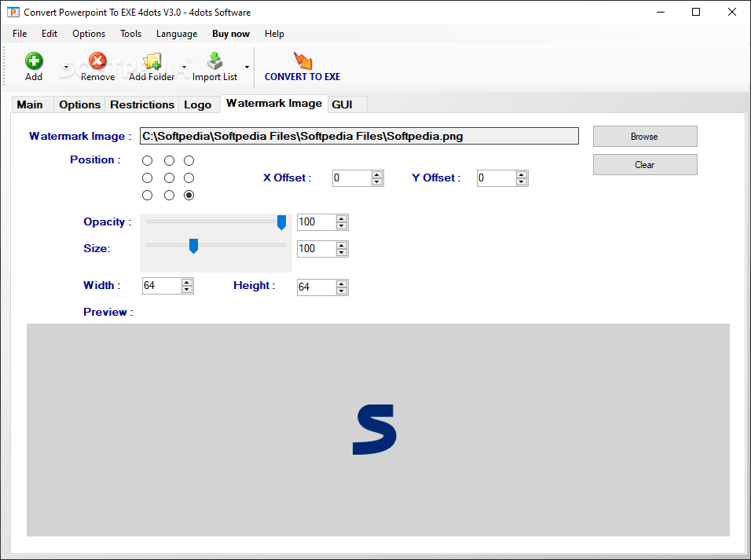Switch to the Restrictions tab
The height and width of the screenshot is (560, 751).
point(142,104)
